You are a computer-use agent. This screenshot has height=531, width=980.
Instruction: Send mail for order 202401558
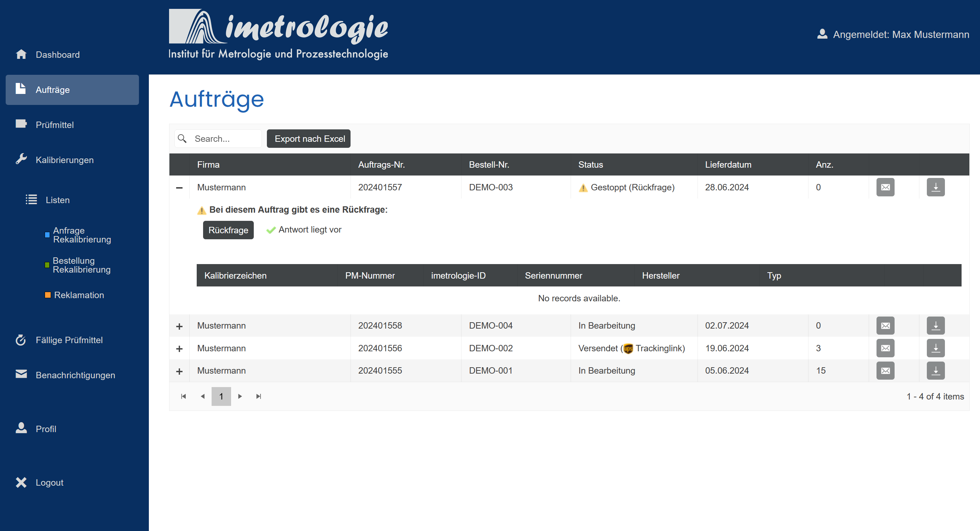tap(885, 326)
